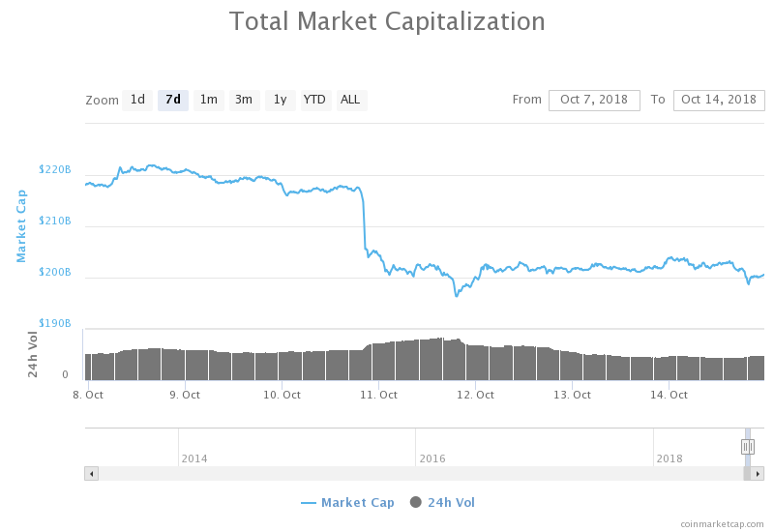Open the coinmarketcap.com credit link
The width and height of the screenshot is (774, 532).
tap(722, 523)
